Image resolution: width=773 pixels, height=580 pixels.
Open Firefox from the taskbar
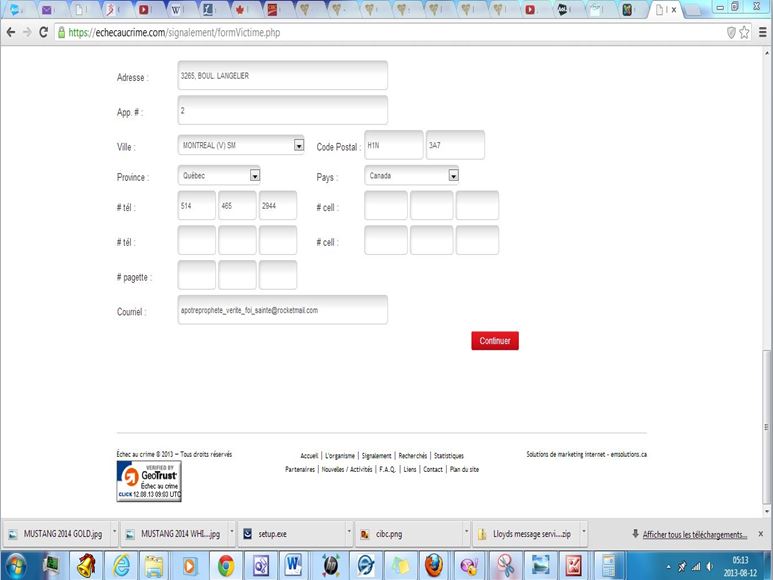point(433,564)
